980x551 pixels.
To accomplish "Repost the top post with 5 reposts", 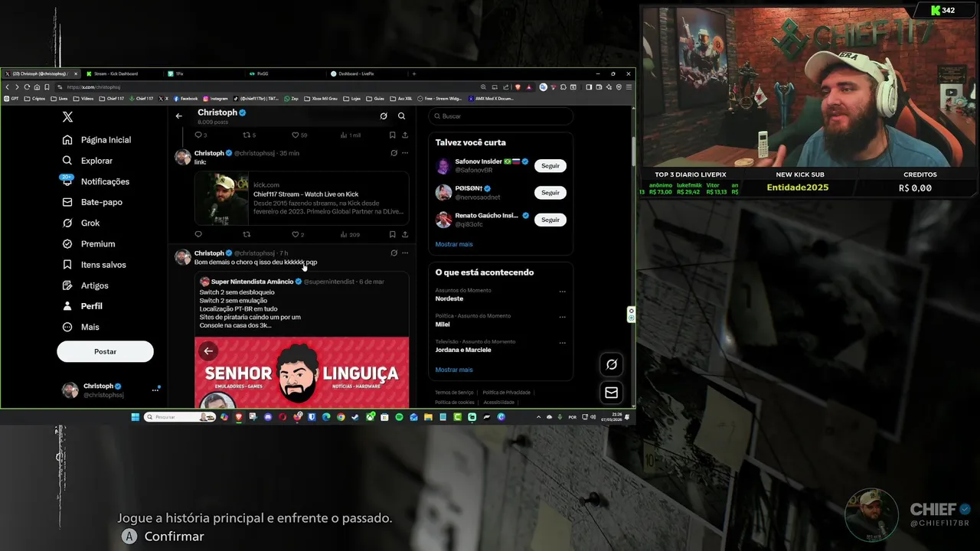I will coord(249,135).
